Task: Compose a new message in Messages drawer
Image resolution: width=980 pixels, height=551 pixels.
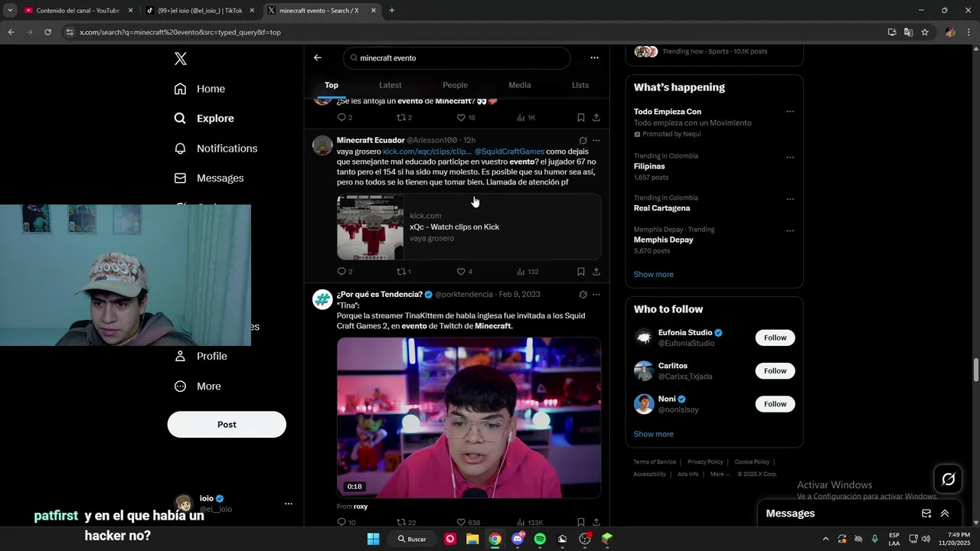Action: pos(926,514)
